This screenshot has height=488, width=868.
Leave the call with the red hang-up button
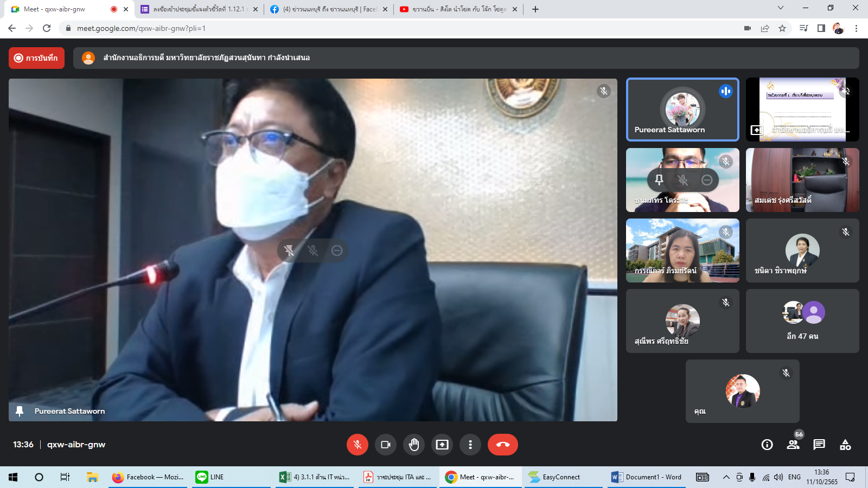pyautogui.click(x=502, y=445)
